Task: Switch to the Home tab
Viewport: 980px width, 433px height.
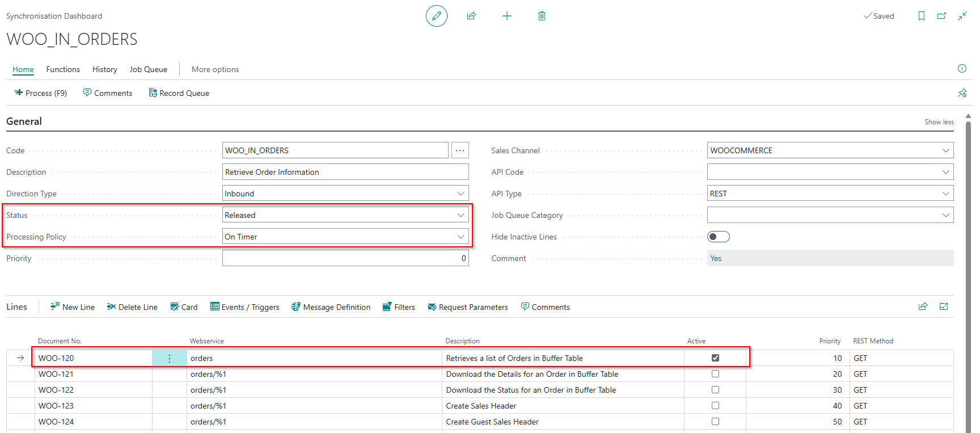Action: click(x=23, y=69)
